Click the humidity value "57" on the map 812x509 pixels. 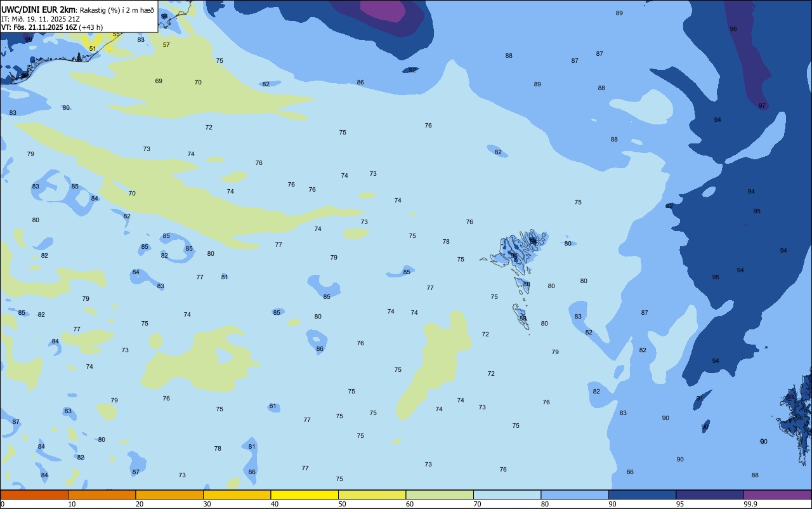pyautogui.click(x=166, y=45)
